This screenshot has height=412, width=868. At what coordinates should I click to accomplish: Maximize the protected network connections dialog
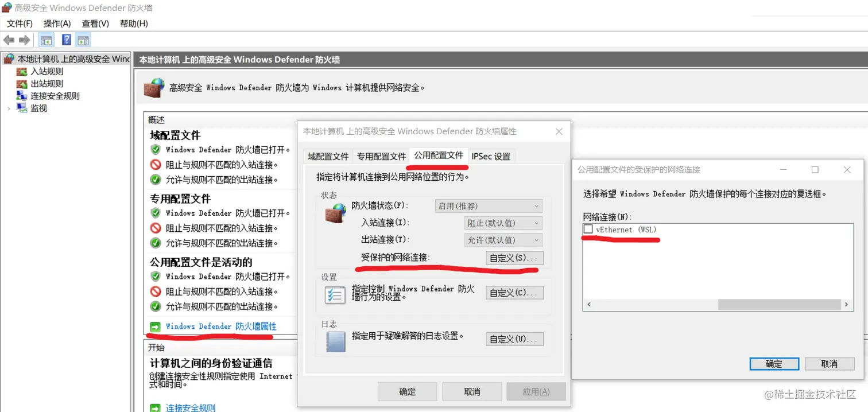tap(815, 170)
